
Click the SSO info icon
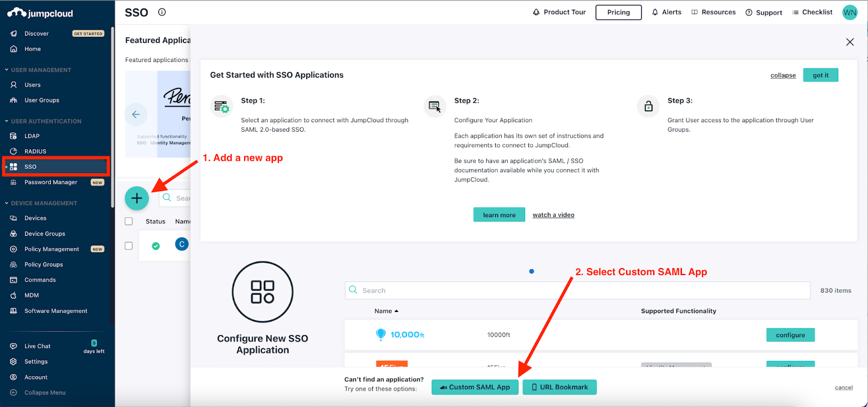coord(162,12)
